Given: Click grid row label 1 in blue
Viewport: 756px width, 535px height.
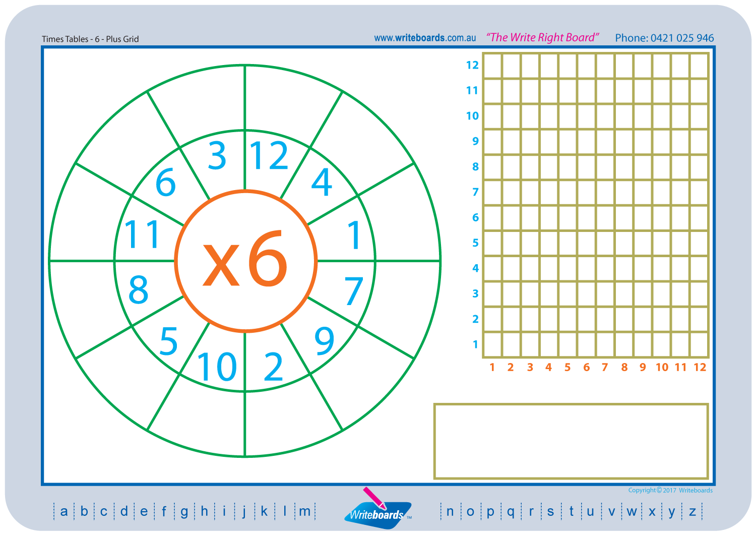Looking at the screenshot, I should click(x=475, y=344).
